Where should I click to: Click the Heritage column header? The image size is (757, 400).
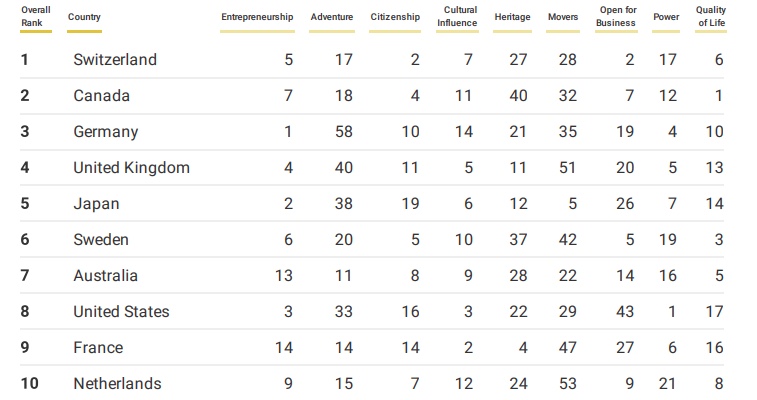[512, 17]
